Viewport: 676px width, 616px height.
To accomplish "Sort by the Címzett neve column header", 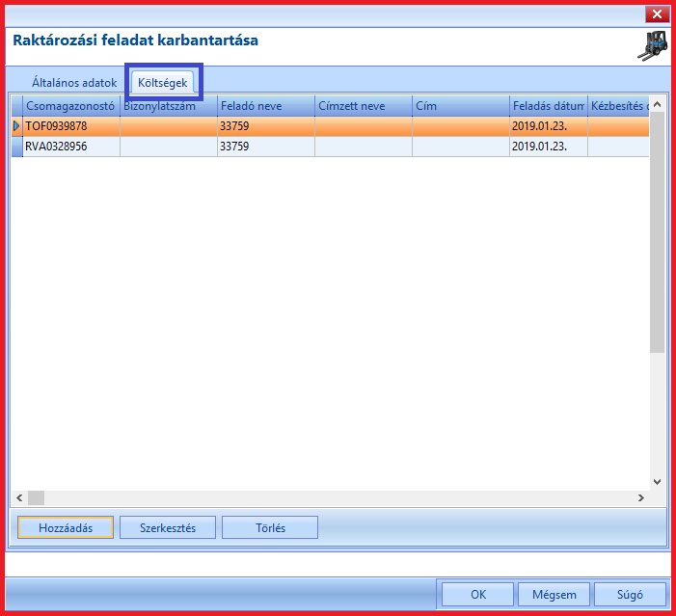I will (x=364, y=106).
